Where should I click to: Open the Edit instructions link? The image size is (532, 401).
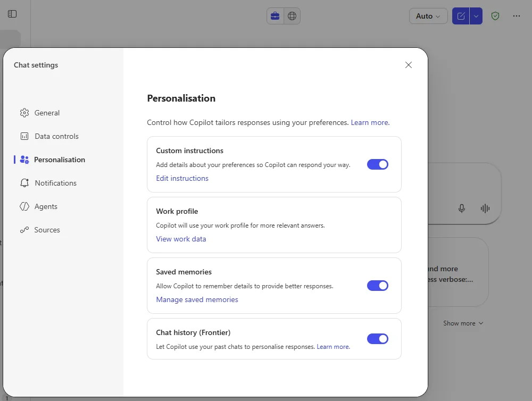click(182, 178)
